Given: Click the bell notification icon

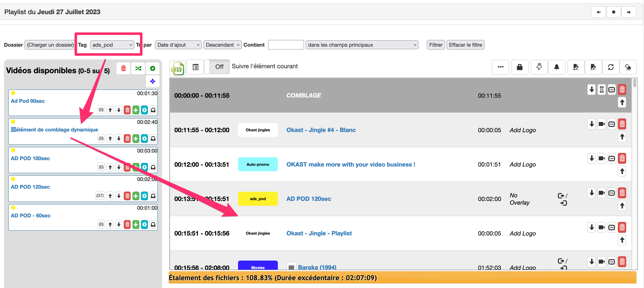Looking at the screenshot, I should (x=556, y=67).
